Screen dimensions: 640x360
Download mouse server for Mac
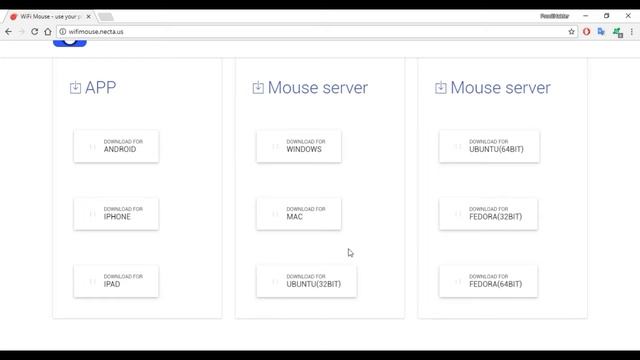299,214
